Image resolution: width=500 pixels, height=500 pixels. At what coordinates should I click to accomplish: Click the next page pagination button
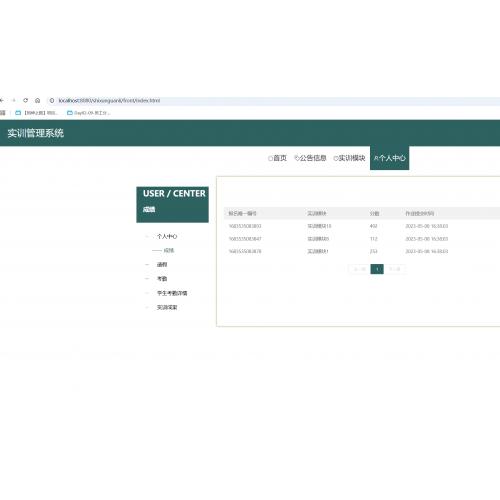pyautogui.click(x=395, y=269)
